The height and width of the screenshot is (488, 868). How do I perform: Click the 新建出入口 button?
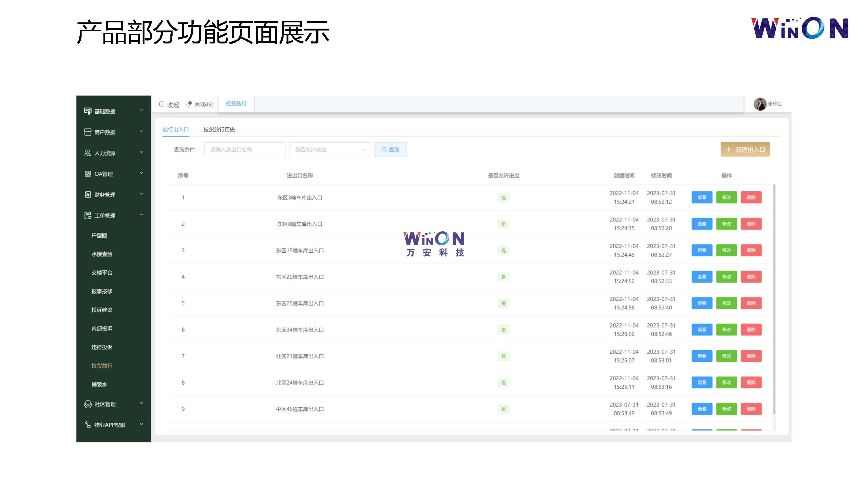pyautogui.click(x=745, y=150)
